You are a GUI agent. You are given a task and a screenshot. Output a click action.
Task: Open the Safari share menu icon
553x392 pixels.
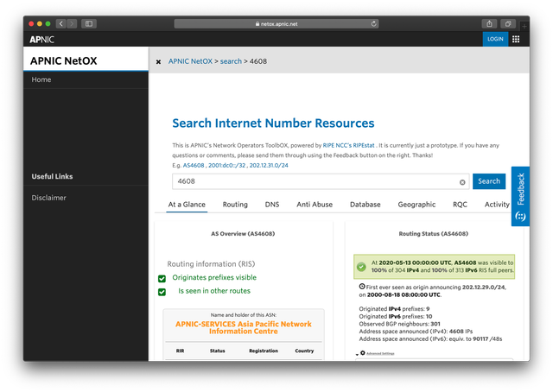click(489, 23)
